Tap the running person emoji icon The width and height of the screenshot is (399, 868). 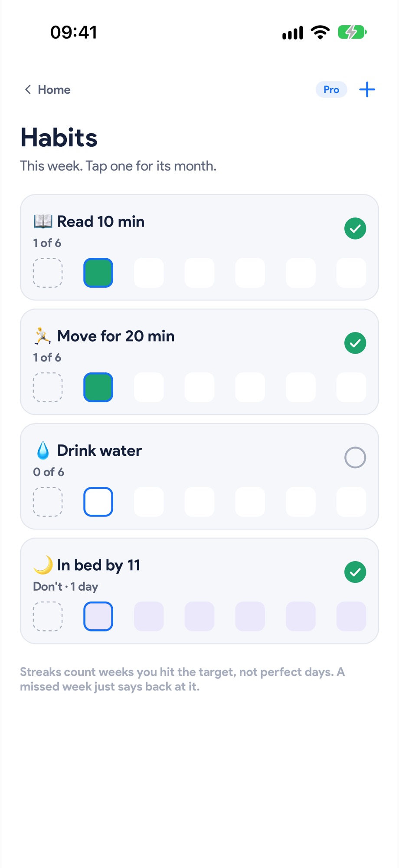[43, 336]
